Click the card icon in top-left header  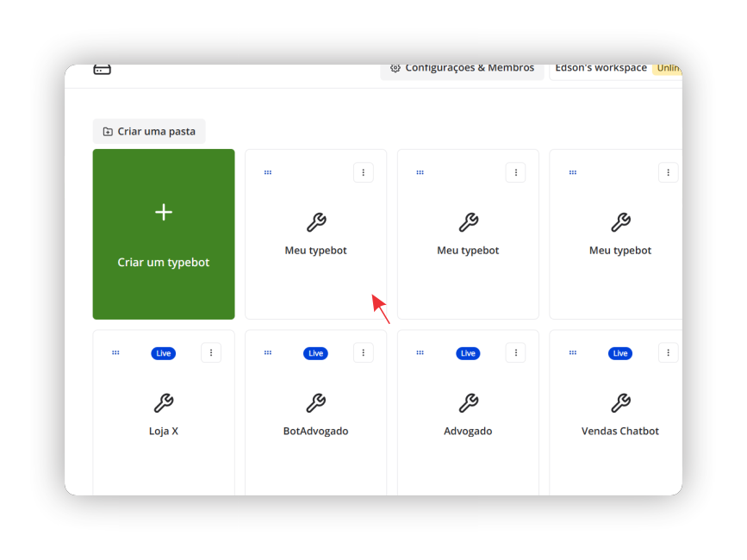tap(103, 70)
